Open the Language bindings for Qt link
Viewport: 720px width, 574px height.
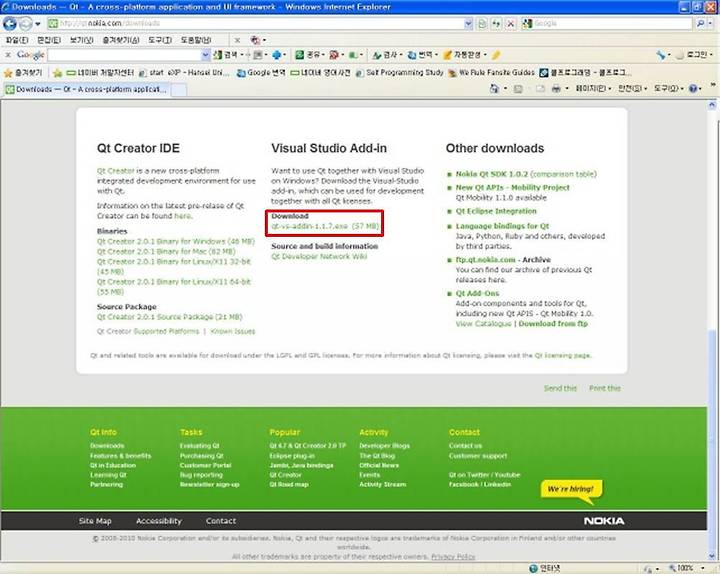(502, 226)
